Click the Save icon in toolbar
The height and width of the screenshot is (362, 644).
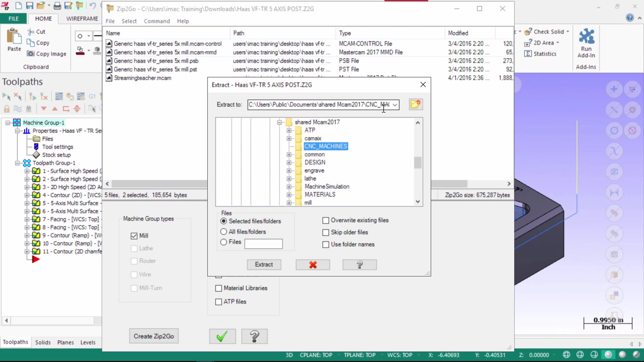click(29, 6)
